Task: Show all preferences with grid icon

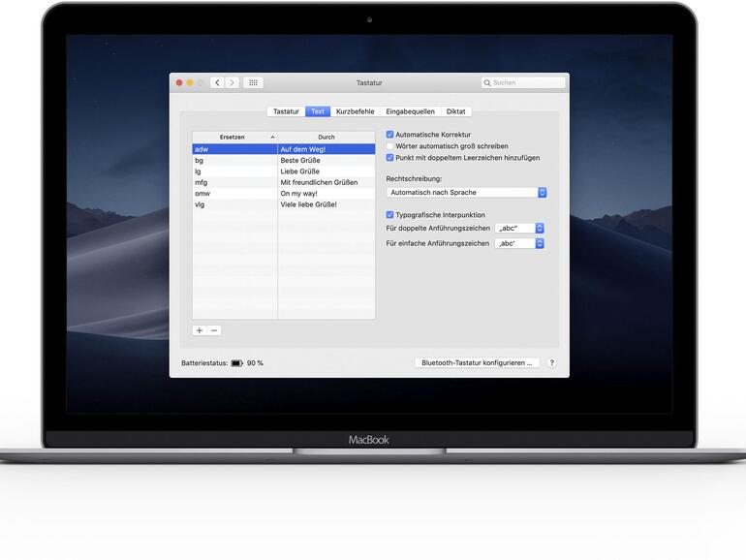Action: [253, 82]
